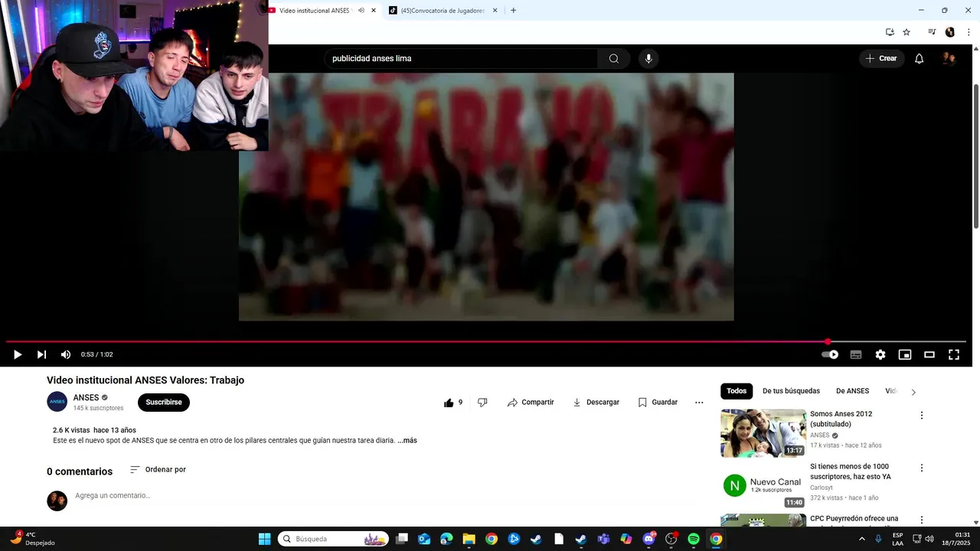This screenshot has height=551, width=980.
Task: Close the 'Convocatoria de Jugadores' tab
Action: coord(495,11)
